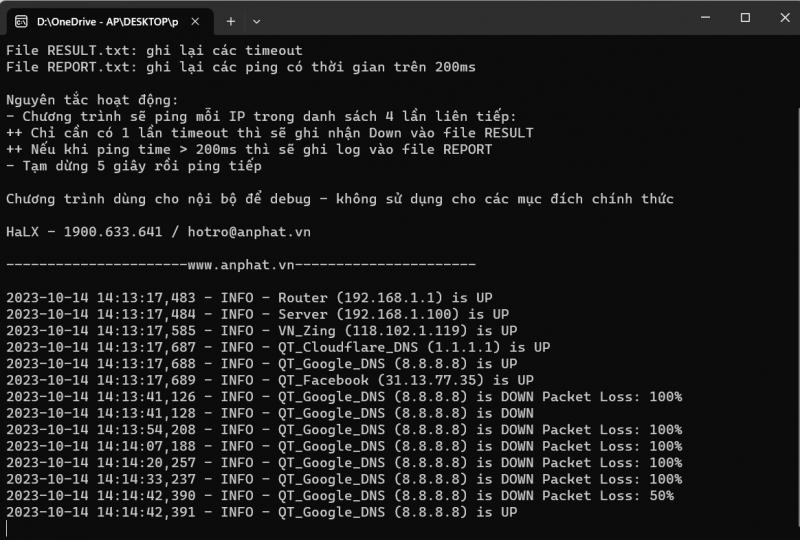800x540 pixels.
Task: Close the terminal window
Action: (x=785, y=18)
